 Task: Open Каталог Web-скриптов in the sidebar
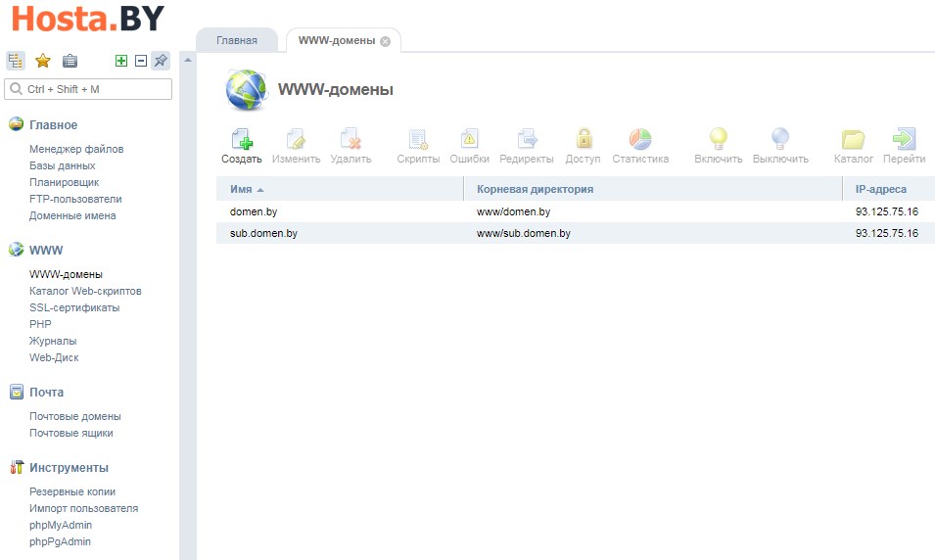click(85, 291)
